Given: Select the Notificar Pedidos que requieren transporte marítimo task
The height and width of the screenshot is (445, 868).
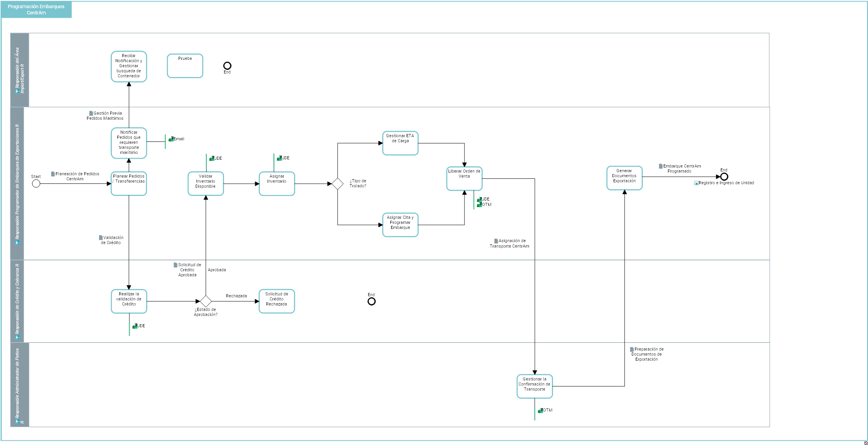Looking at the screenshot, I should click(x=129, y=143).
